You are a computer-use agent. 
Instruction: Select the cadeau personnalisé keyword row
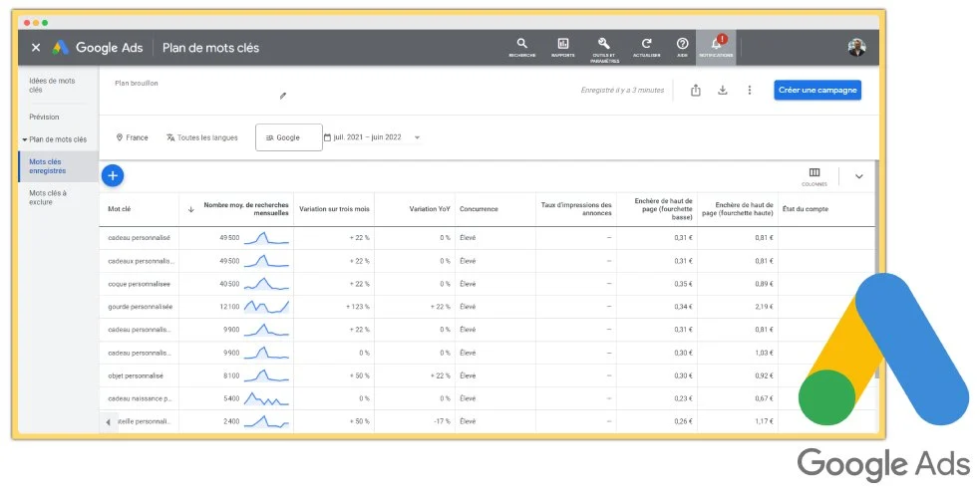(139, 238)
